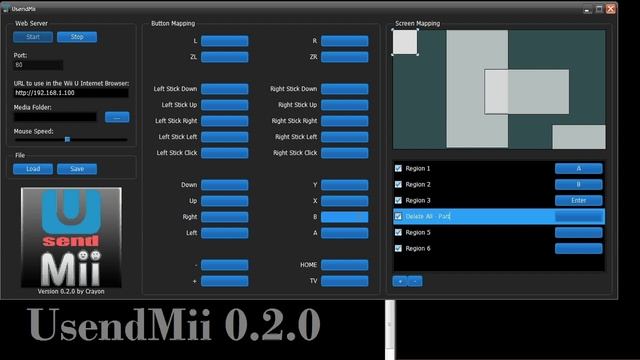640x360 pixels.
Task: Assign key to Left Stick Up
Action: point(224,105)
